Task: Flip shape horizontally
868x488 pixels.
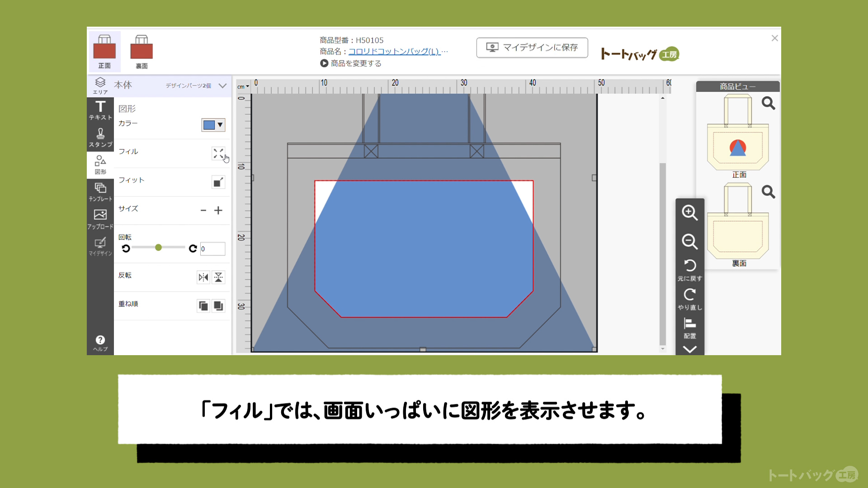Action: click(x=203, y=277)
